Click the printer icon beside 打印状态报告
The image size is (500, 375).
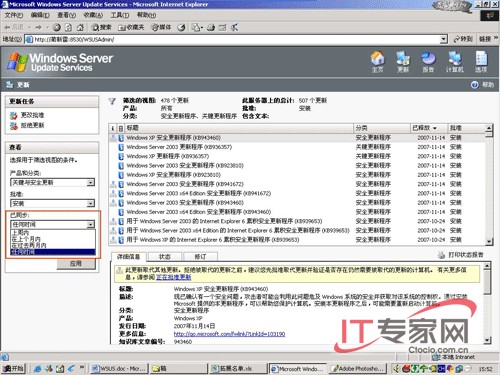tap(441, 255)
